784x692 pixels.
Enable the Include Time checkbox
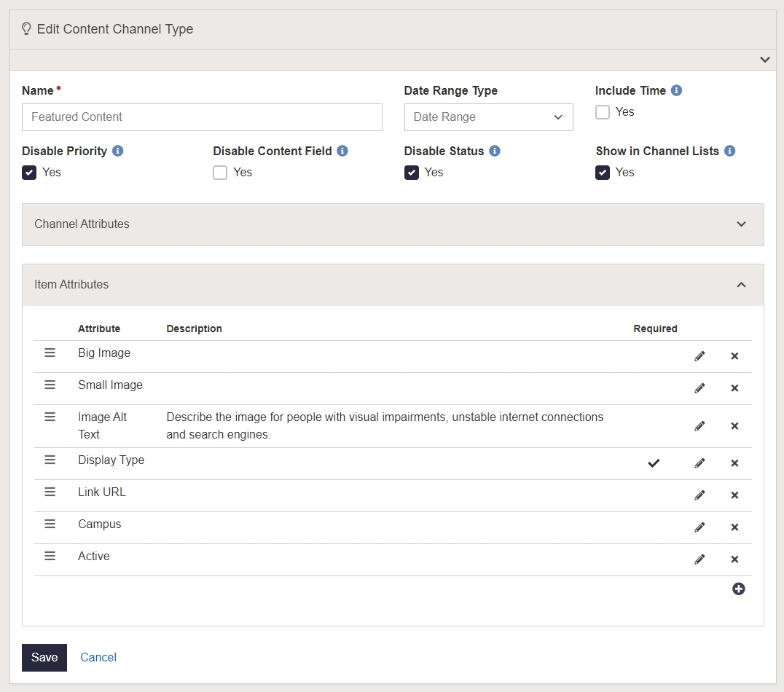click(x=603, y=112)
